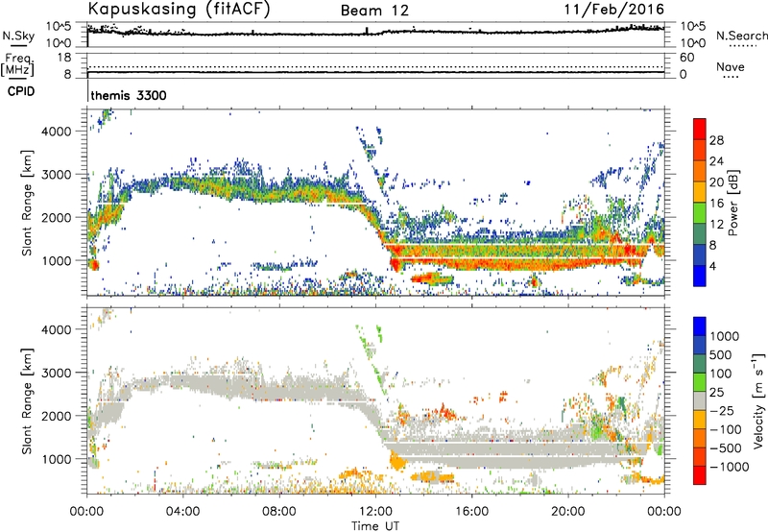Click the '4' power colorbar tick
The height and width of the screenshot is (532, 768).
(x=712, y=266)
